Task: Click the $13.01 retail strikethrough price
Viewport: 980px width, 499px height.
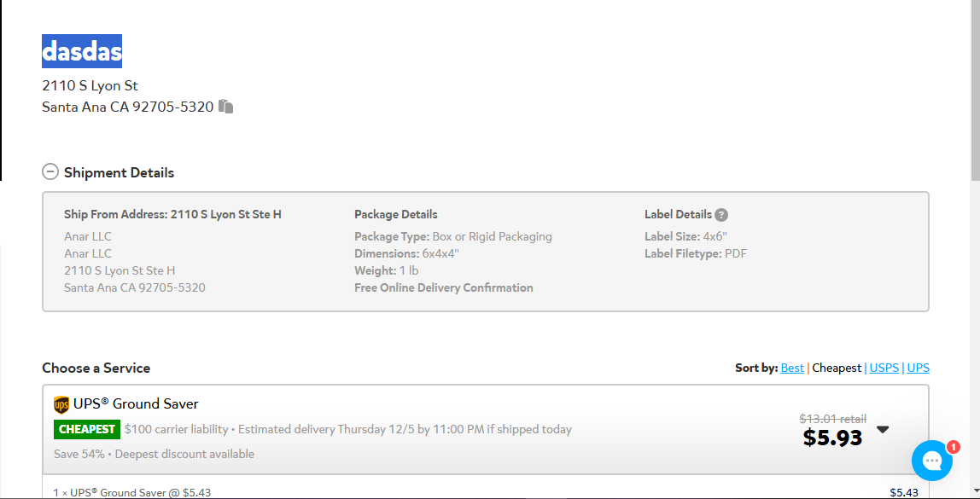Action: 832,419
